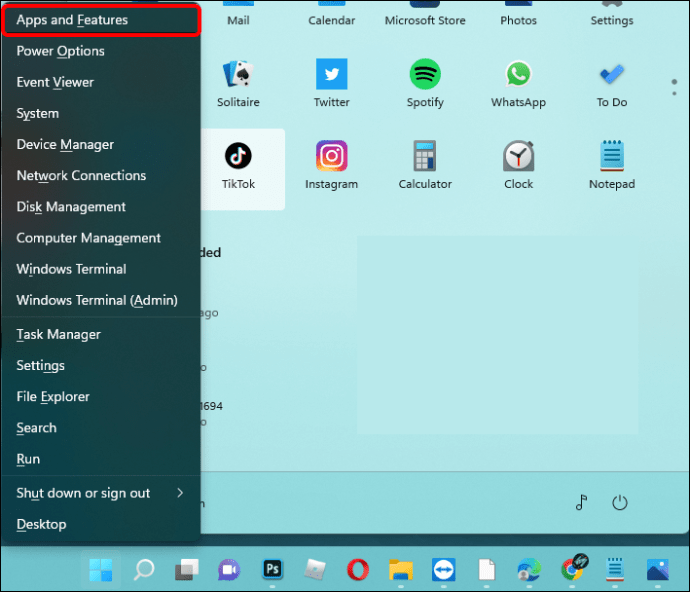This screenshot has width=690, height=592.
Task: Select System from the menu
Action: pos(101,114)
